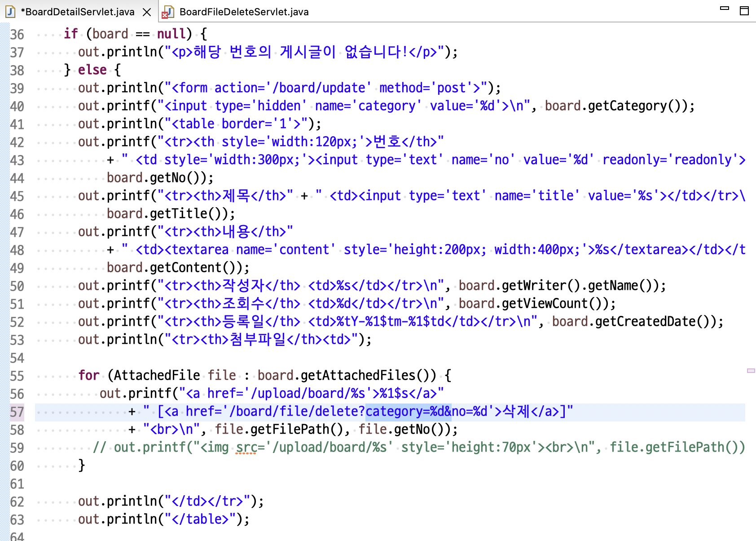Click the '첨부파일' string on line 53
Viewport: 756px width, 541px height.
click(x=258, y=339)
